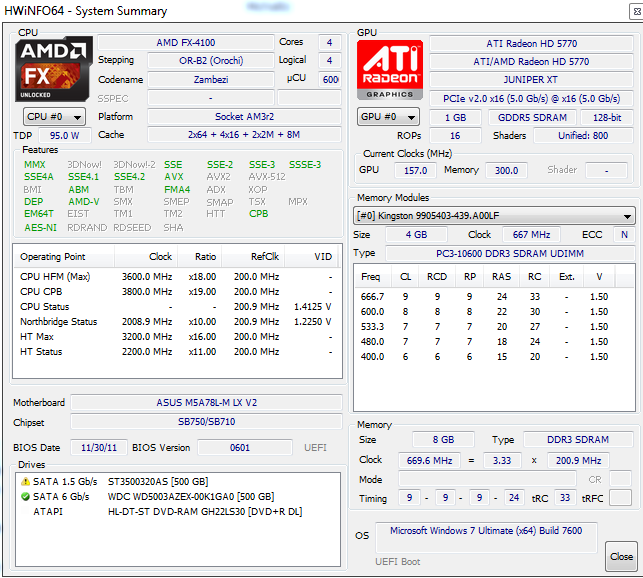The width and height of the screenshot is (643, 578).
Task: Click the AMD FX Unlocked logo
Action: tap(53, 69)
